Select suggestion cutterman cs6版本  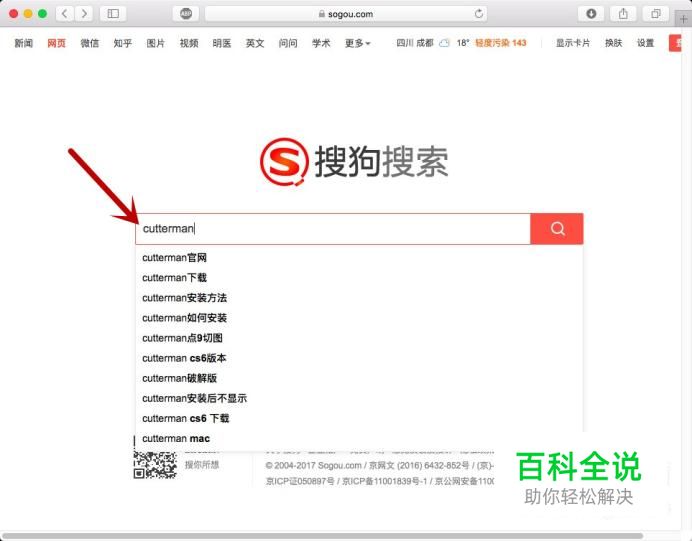(x=359, y=358)
